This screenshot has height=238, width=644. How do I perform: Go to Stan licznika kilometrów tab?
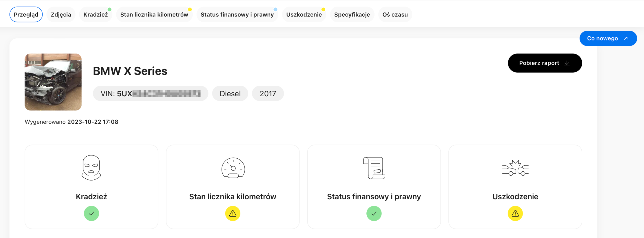click(154, 14)
